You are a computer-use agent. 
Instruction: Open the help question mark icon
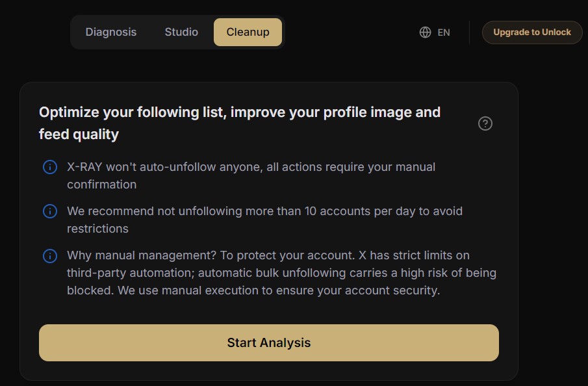pyautogui.click(x=485, y=123)
